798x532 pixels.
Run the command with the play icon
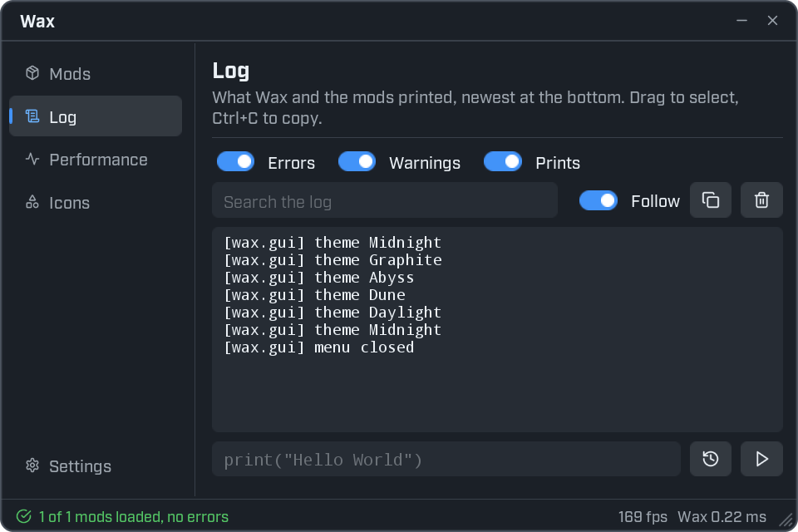pyautogui.click(x=761, y=459)
